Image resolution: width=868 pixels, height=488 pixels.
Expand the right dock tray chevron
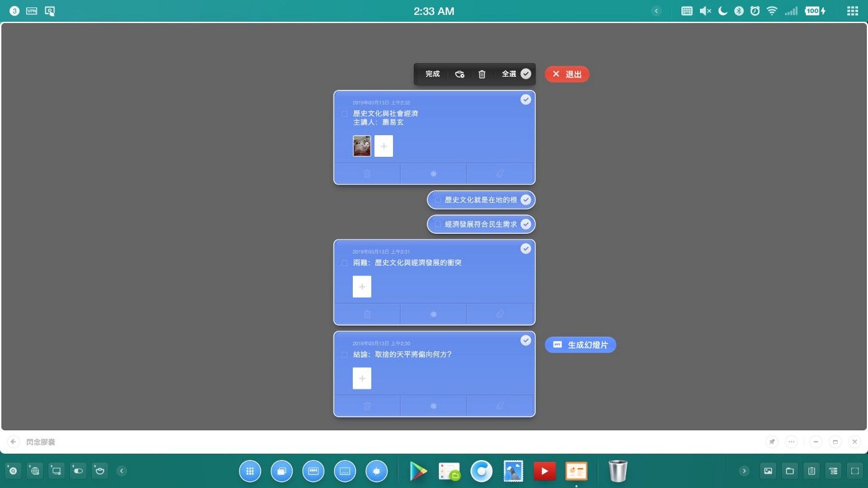[745, 471]
